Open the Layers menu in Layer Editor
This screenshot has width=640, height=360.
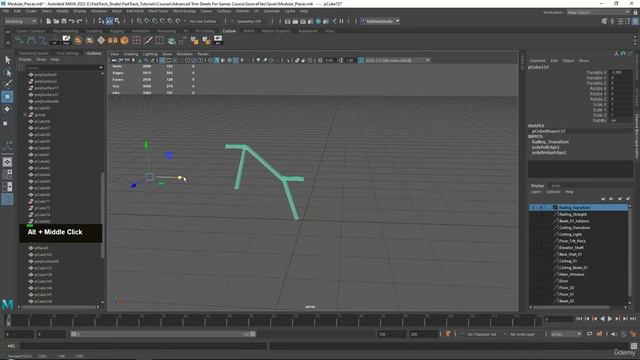[536, 191]
